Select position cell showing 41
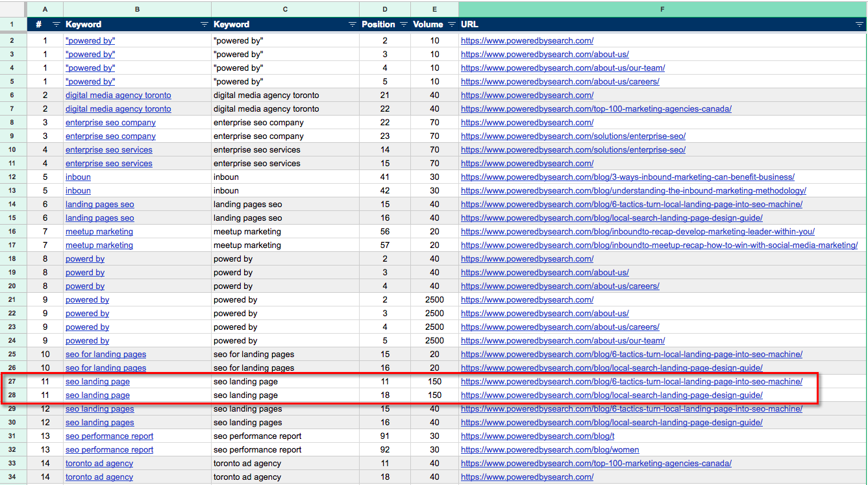Screen dimensions: 868x485 [x=385, y=177]
